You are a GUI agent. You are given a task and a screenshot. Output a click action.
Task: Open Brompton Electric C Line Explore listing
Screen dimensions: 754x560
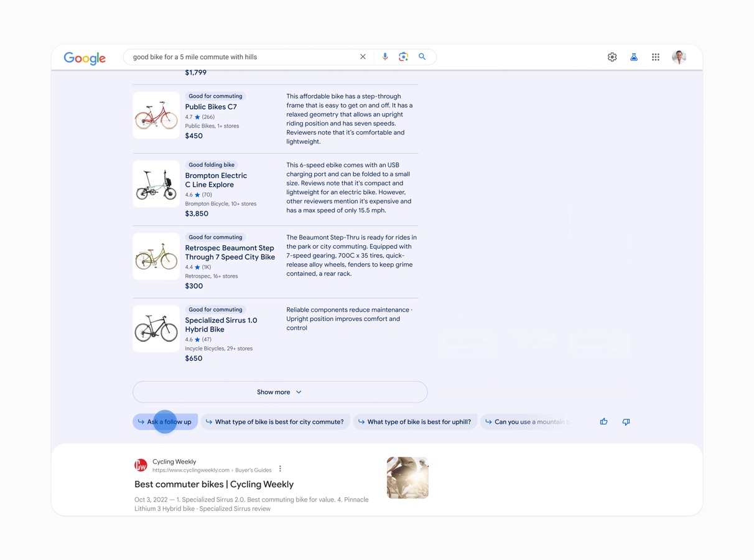click(x=216, y=180)
